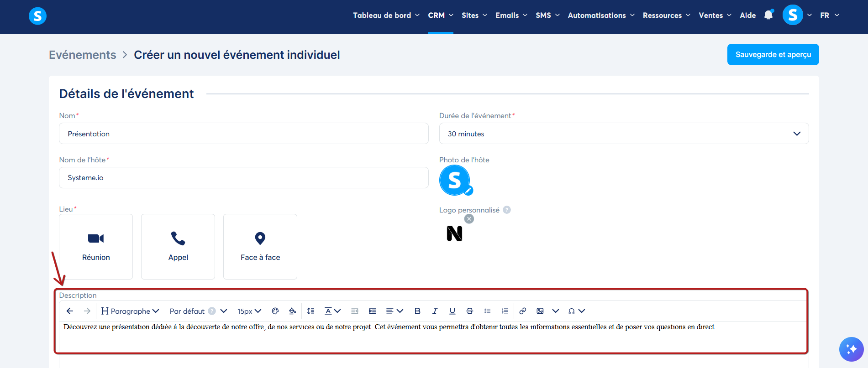Image resolution: width=868 pixels, height=368 pixels.
Task: Click the Nom de l'hôte input field
Action: (x=244, y=177)
